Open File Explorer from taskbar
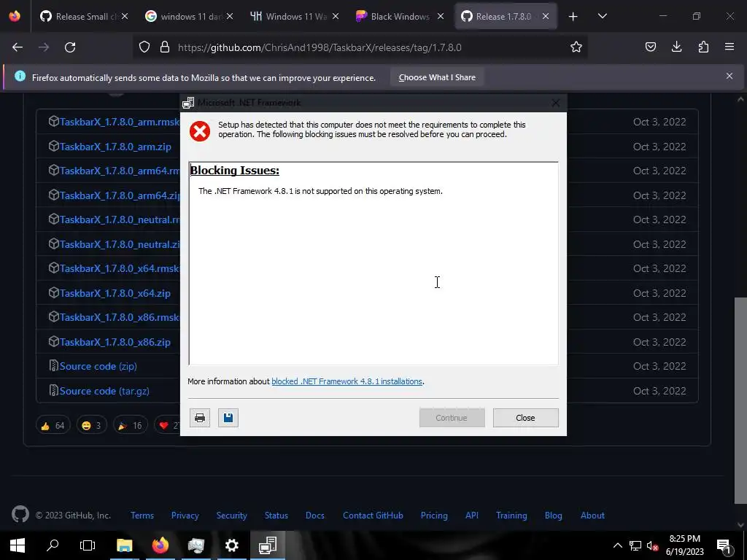The width and height of the screenshot is (747, 560). 124,545
